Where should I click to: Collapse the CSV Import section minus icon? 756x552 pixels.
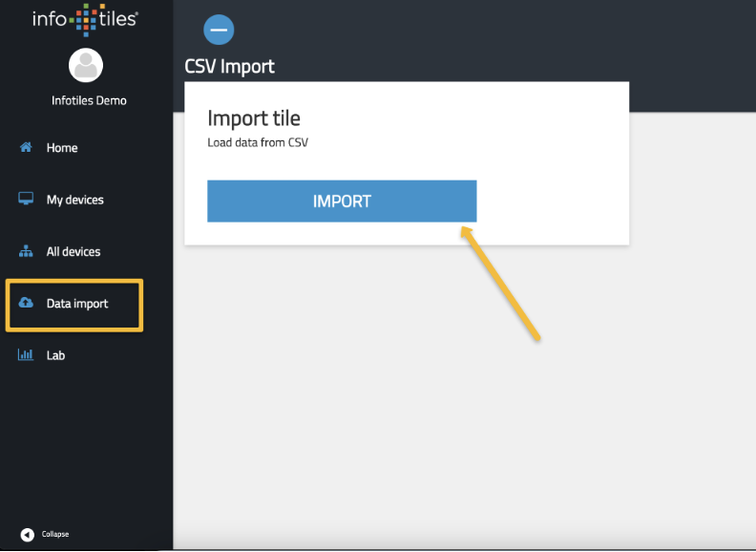(219, 30)
